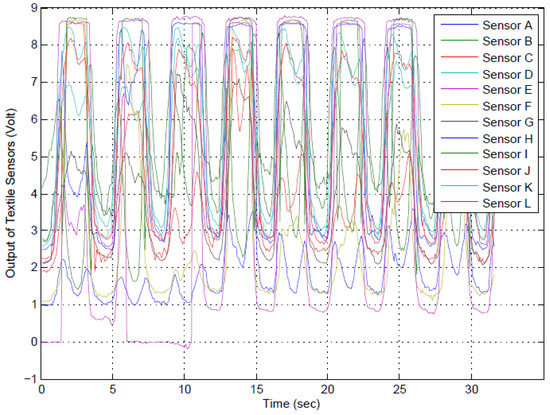The height and width of the screenshot is (415, 550).
Task: Select the Sensor D legend entry
Action: pyautogui.click(x=508, y=74)
